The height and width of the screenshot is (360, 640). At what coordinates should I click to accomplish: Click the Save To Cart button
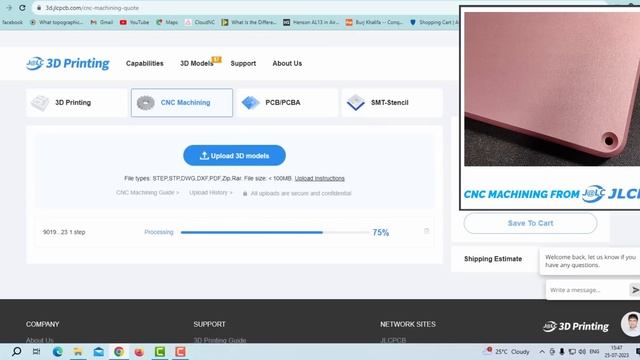530,223
